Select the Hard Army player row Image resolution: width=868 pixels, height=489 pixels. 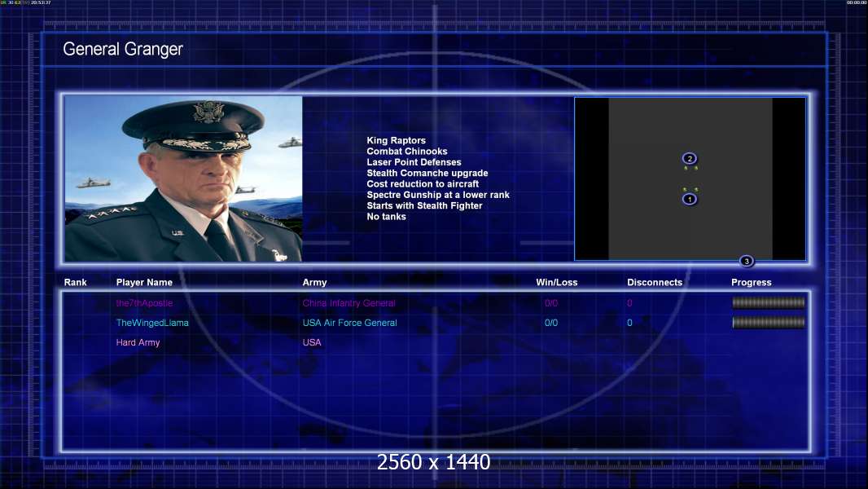point(138,342)
